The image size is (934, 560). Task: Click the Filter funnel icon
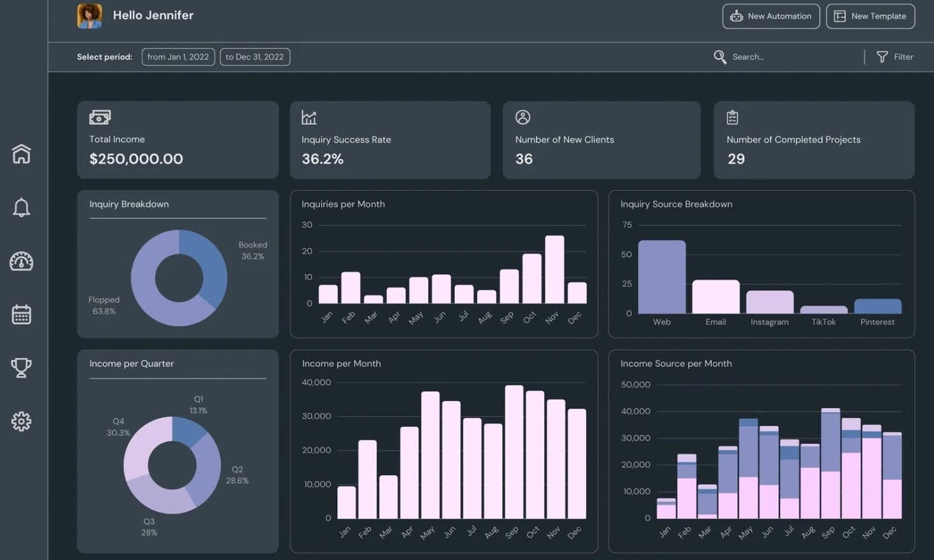click(882, 57)
